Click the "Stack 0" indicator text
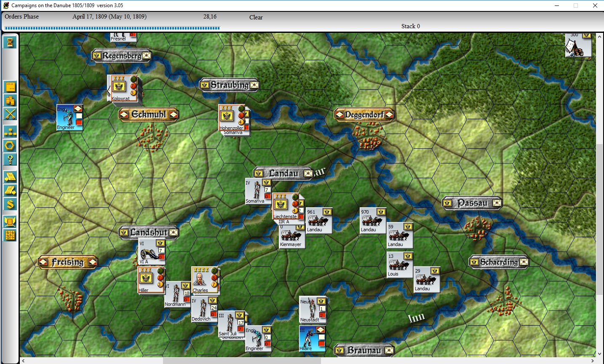This screenshot has height=364, width=604. (x=410, y=26)
